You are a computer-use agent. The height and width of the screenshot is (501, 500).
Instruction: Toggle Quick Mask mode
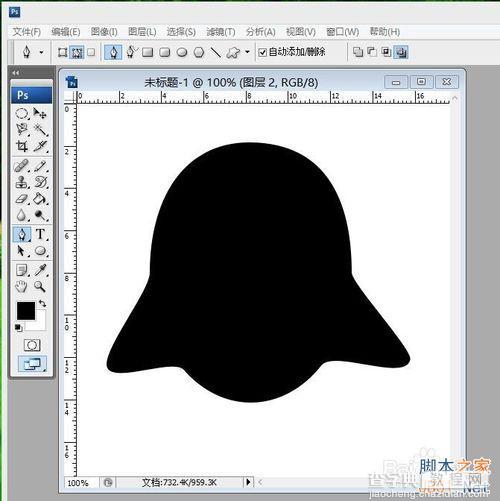(x=32, y=345)
